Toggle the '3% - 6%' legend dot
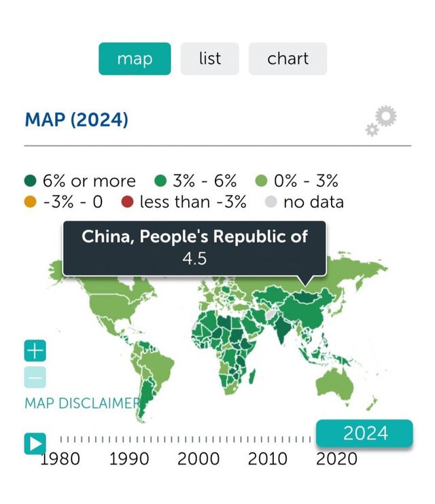 click(x=160, y=181)
